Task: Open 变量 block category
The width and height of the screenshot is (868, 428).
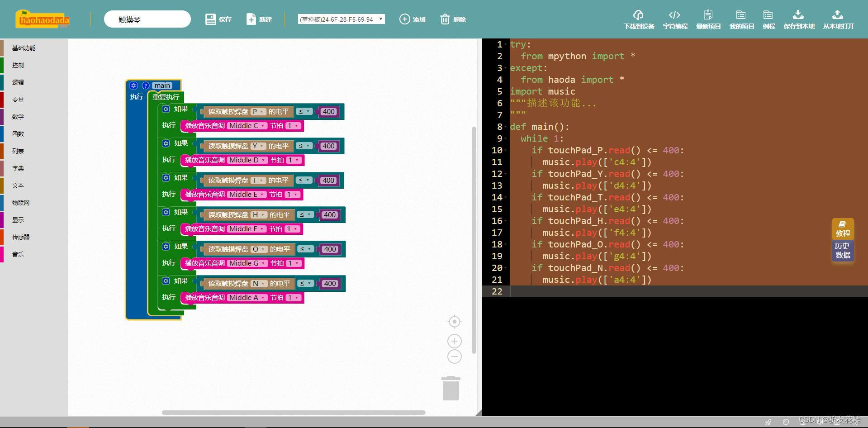Action: tap(18, 100)
